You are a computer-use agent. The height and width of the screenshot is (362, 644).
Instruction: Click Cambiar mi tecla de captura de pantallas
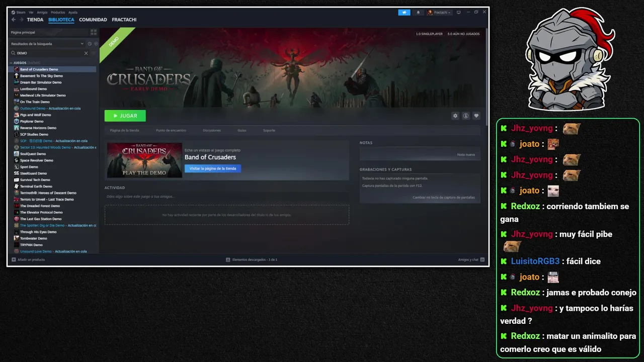[x=444, y=197]
